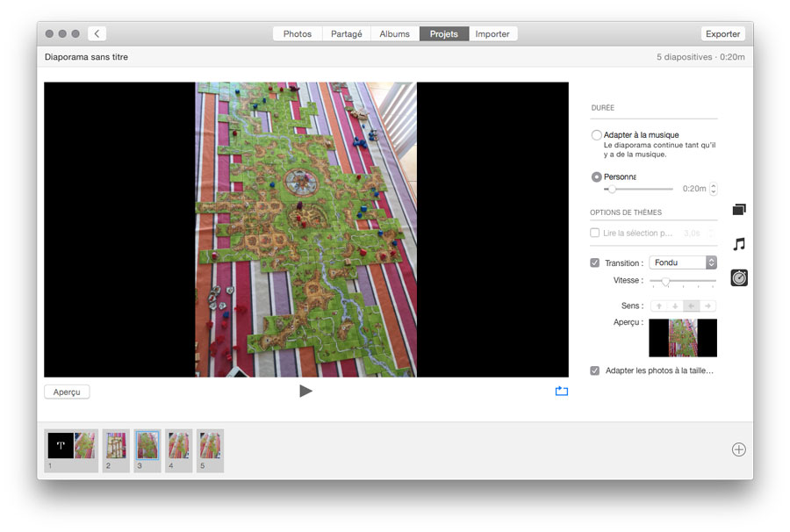Toggle 'Adapter les photos à la taille' checkbox
Screen dimensions: 790x532
point(595,370)
